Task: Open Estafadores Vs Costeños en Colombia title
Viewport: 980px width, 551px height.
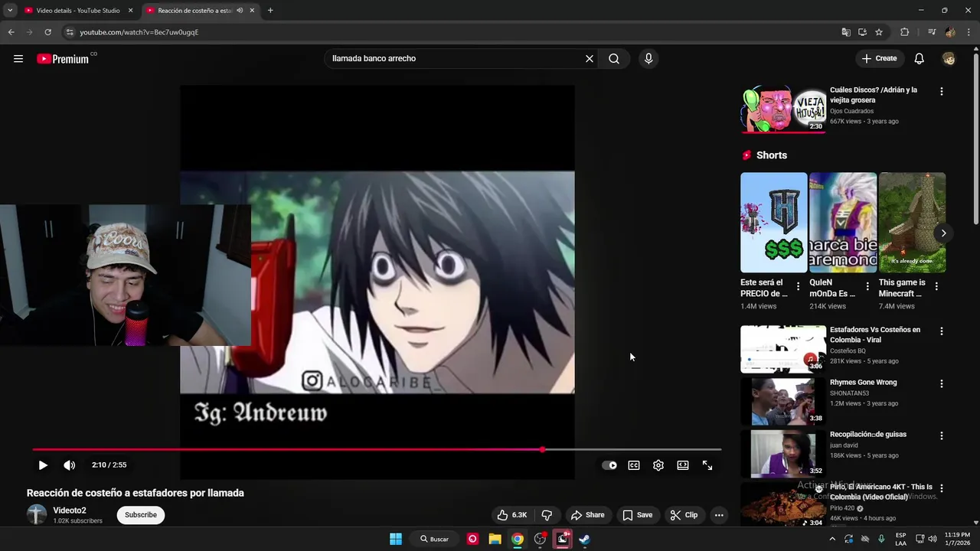Action: 875,334
